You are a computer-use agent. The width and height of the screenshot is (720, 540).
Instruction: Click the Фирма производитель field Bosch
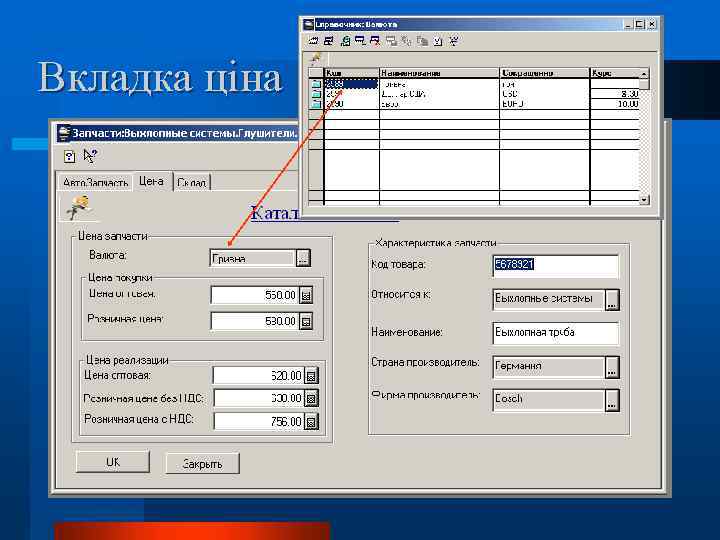549,400
